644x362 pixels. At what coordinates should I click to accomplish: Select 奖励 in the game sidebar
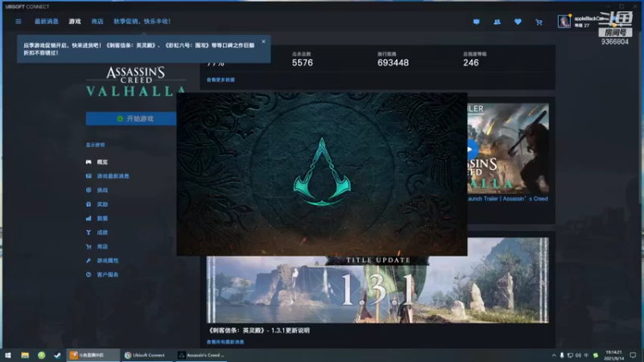(102, 204)
